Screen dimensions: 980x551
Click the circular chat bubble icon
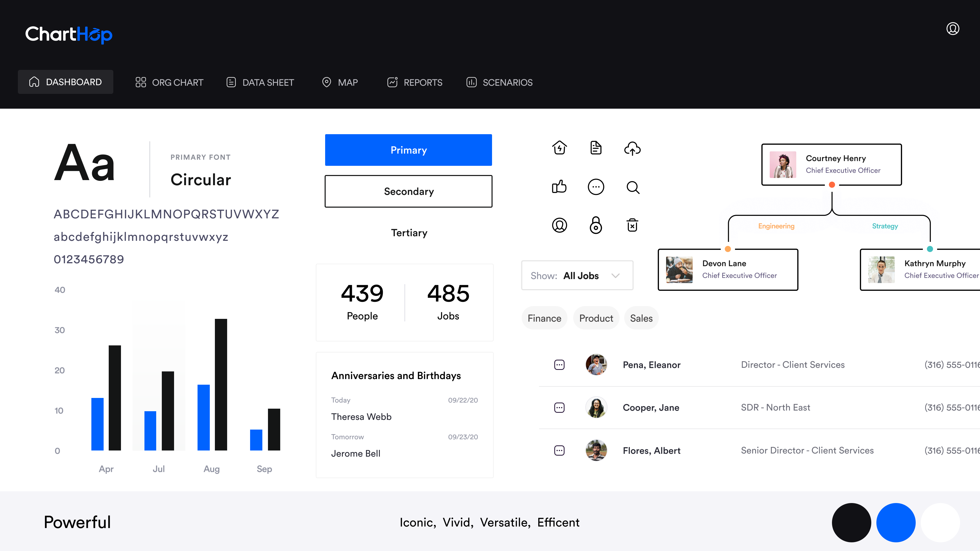tap(596, 187)
